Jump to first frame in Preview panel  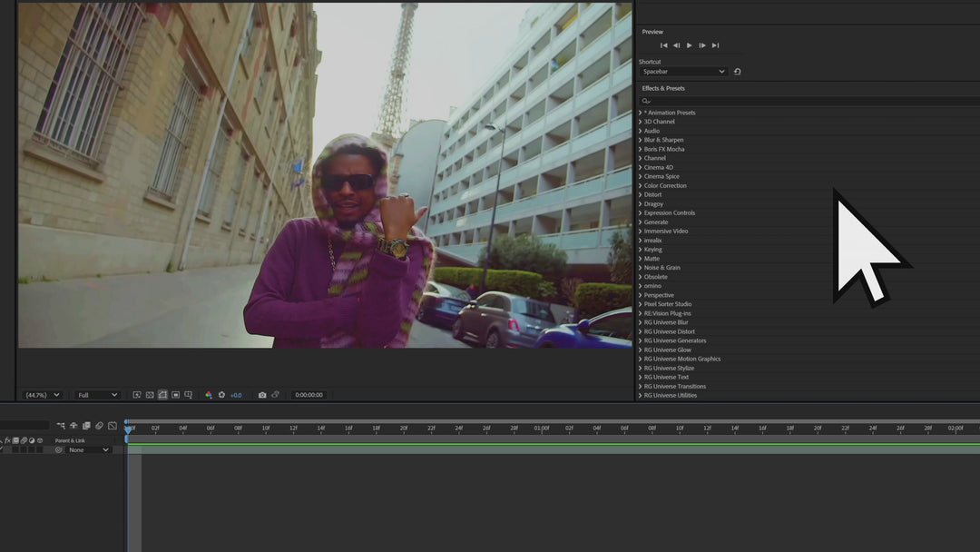coord(663,45)
